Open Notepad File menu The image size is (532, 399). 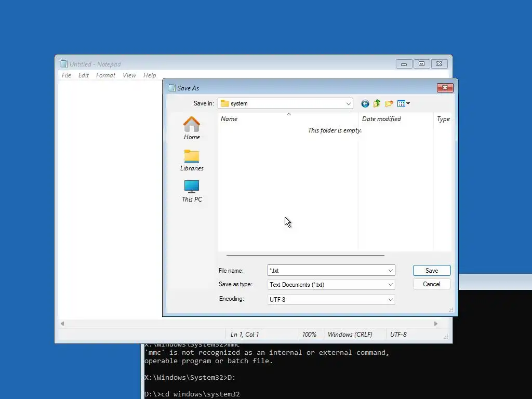point(66,75)
